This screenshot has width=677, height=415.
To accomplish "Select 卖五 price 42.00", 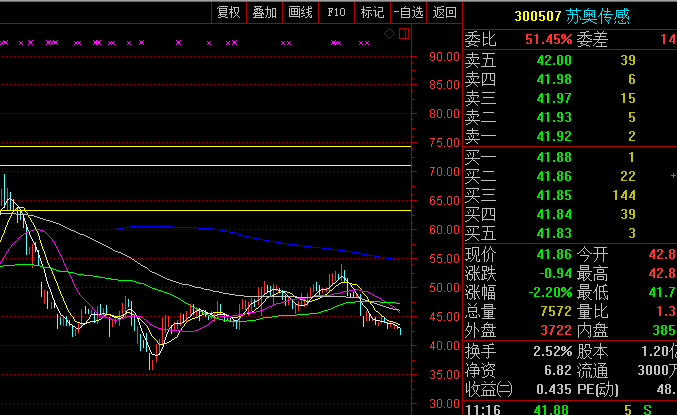I will click(554, 60).
